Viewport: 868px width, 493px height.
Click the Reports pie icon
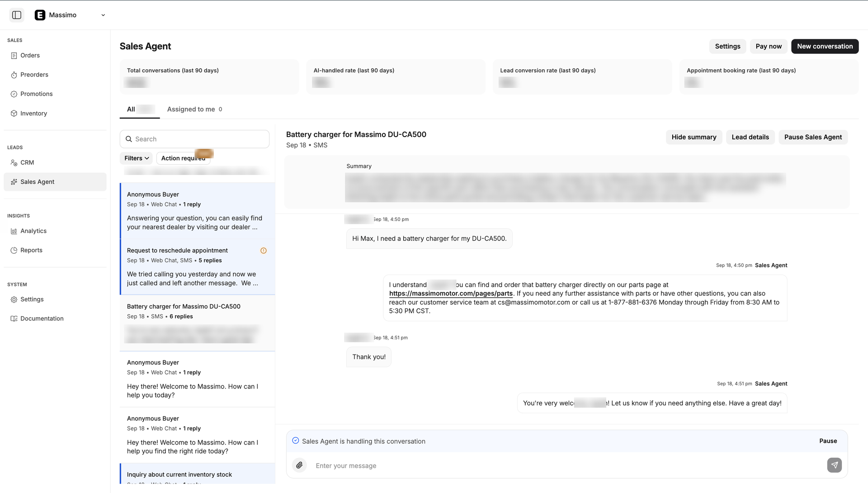pyautogui.click(x=14, y=251)
